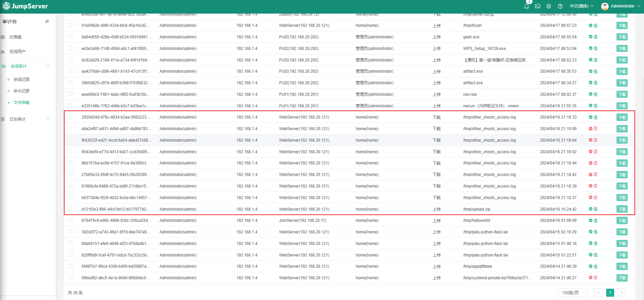Collapse the 会话审计 menu chevron

tap(48, 66)
